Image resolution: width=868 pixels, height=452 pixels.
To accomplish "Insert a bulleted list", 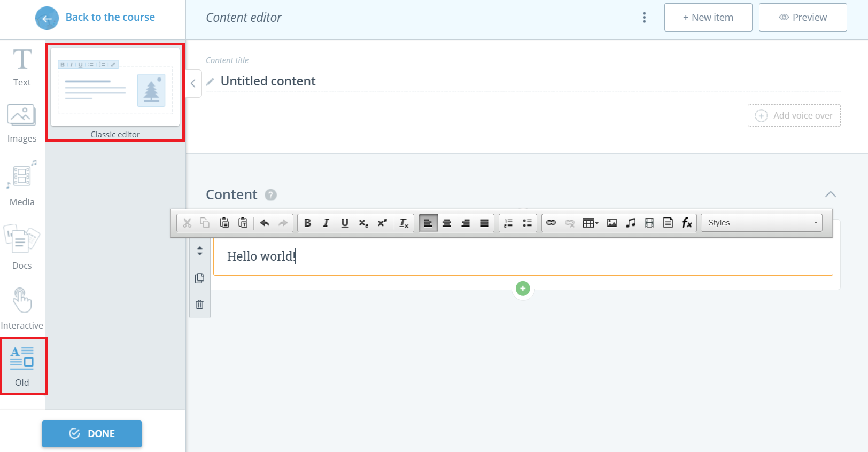I will click(527, 223).
